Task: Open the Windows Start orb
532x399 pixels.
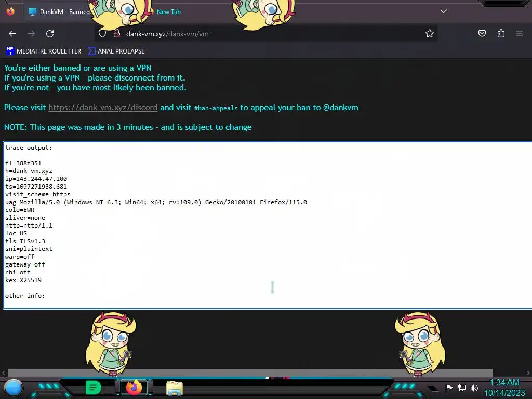Action: tap(14, 388)
